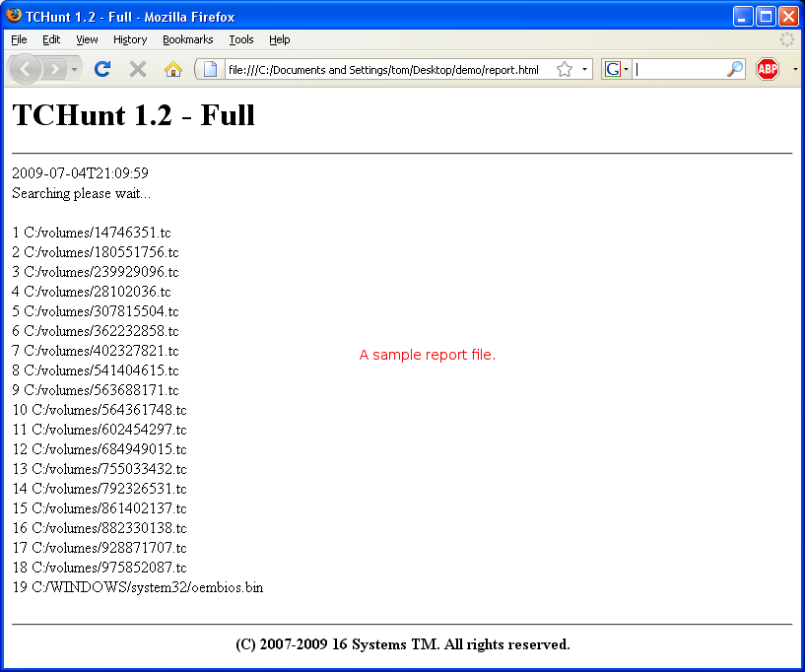Click the Back navigation arrow
The width and height of the screenshot is (805, 672).
25,69
